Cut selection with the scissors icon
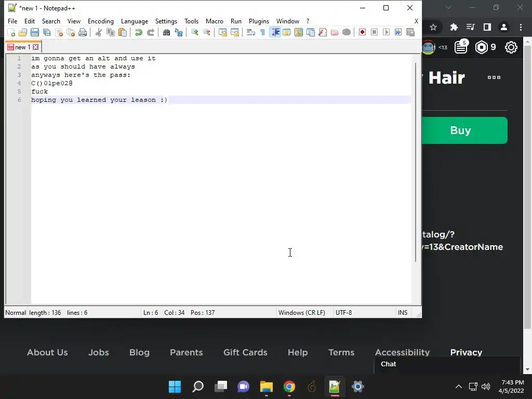 (98, 32)
